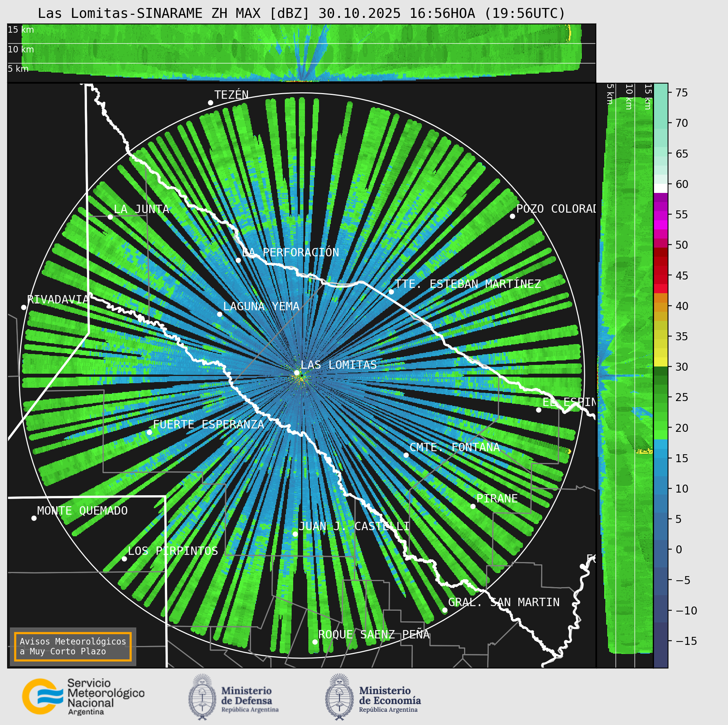Screen dimensions: 728x725
Task: Click the 10 dBZ blue color band
Action: [x=661, y=485]
